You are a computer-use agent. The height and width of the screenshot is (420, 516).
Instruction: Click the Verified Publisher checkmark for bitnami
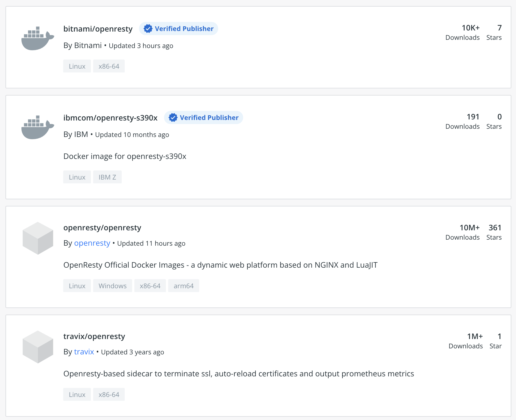tap(148, 29)
